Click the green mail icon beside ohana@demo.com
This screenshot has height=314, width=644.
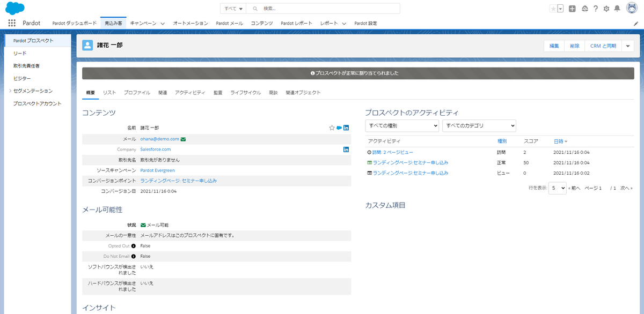pyautogui.click(x=184, y=139)
